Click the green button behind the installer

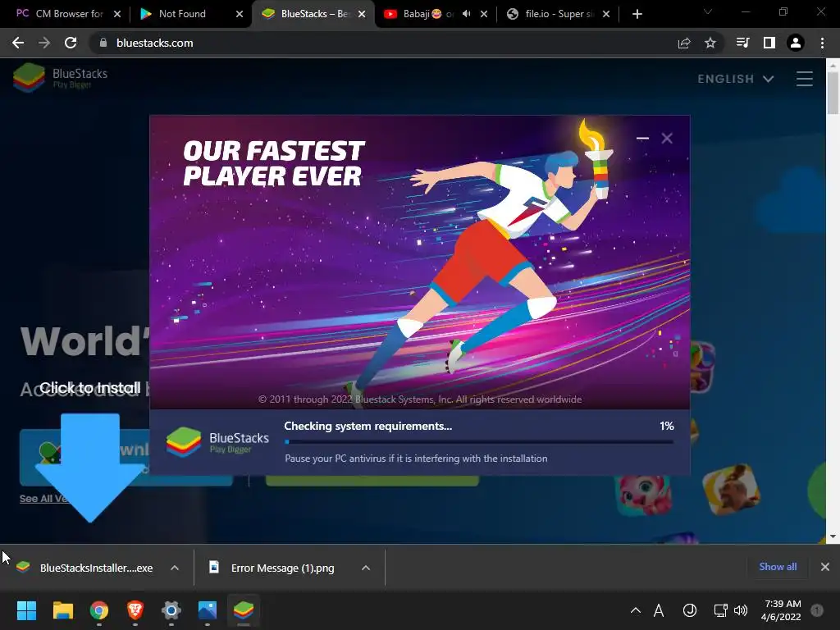[372, 481]
